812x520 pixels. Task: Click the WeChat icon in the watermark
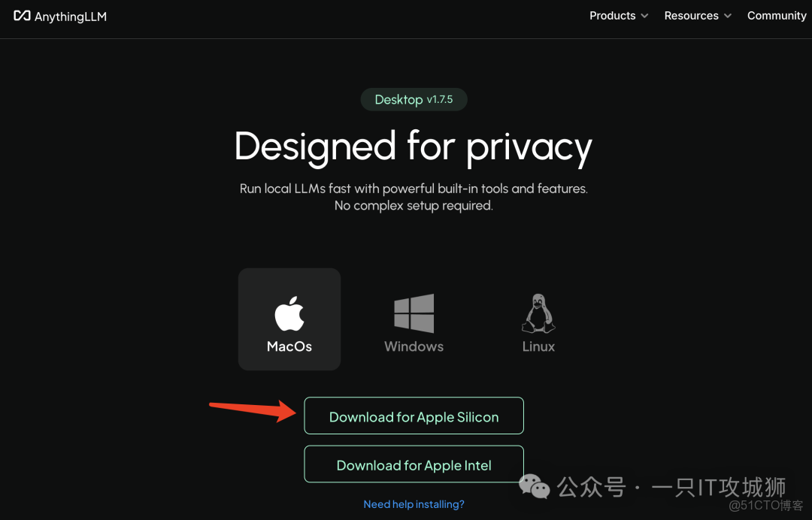pyautogui.click(x=535, y=488)
